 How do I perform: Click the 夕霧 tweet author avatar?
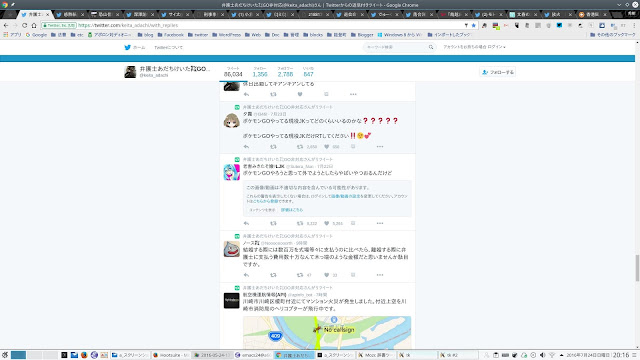click(x=231, y=121)
